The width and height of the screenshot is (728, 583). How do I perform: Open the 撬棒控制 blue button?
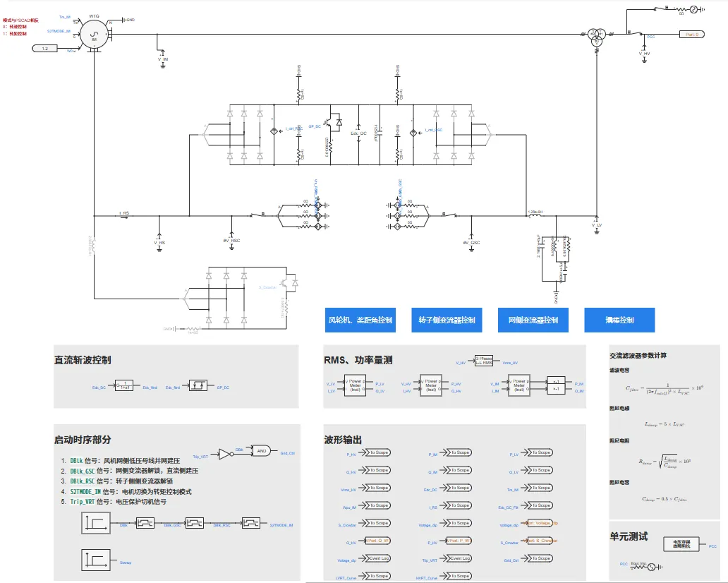tap(619, 320)
